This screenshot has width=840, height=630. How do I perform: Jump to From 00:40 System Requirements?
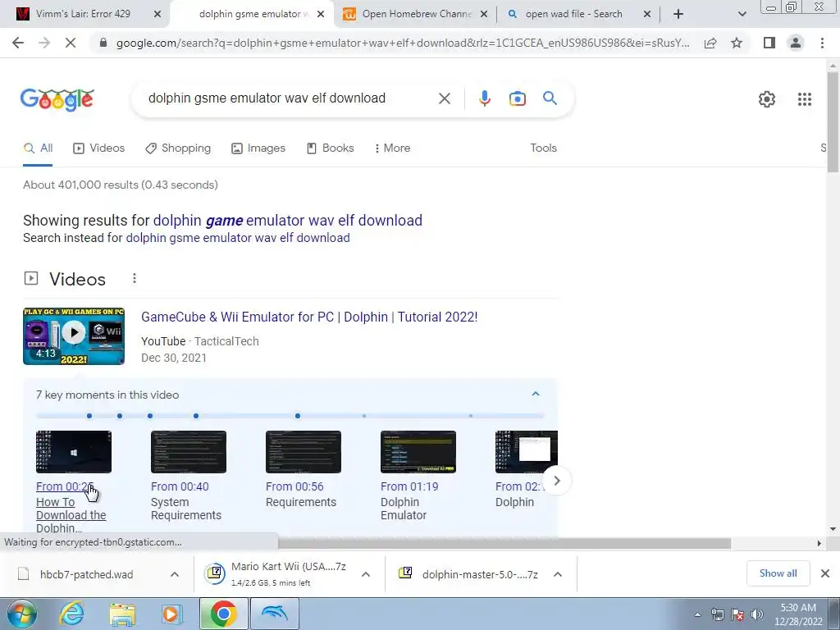pyautogui.click(x=180, y=487)
